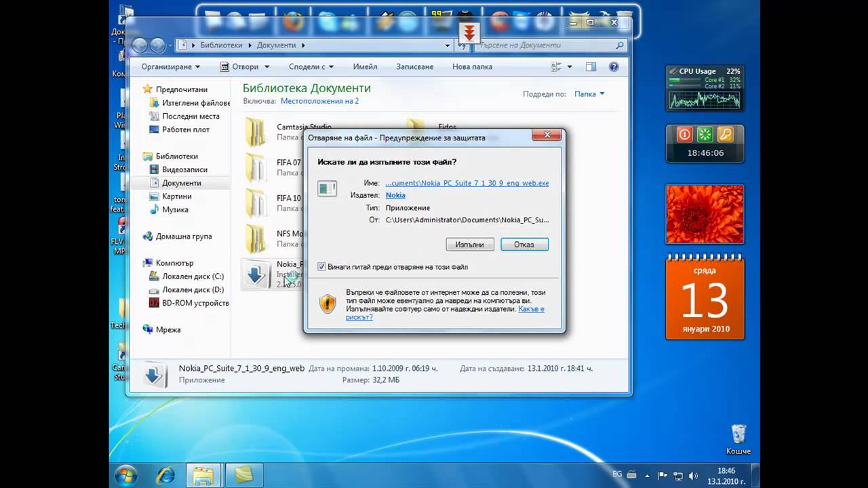Image resolution: width=868 pixels, height=488 pixels.
Task: Click the orange flower slideshow gadget
Action: (705, 214)
